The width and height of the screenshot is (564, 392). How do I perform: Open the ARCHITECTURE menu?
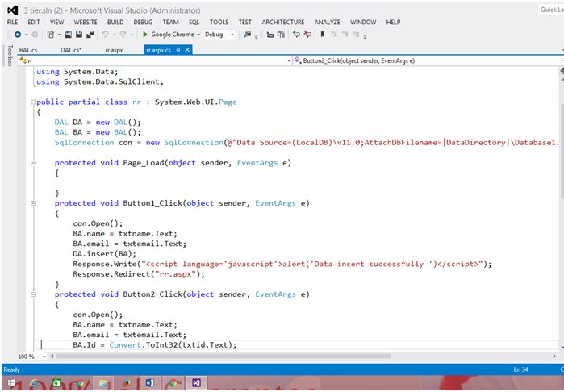click(x=283, y=23)
